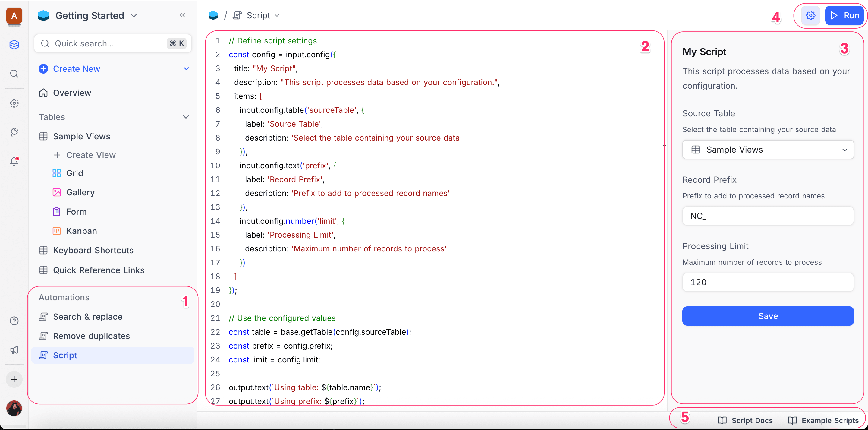Expand the Create New chevron
Viewport: 868px width, 430px height.
(186, 69)
